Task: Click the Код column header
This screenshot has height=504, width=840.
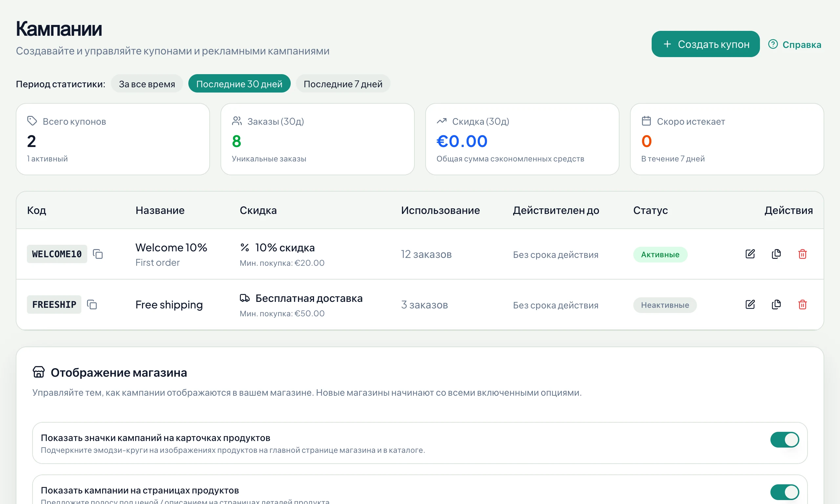Action: coord(36,210)
